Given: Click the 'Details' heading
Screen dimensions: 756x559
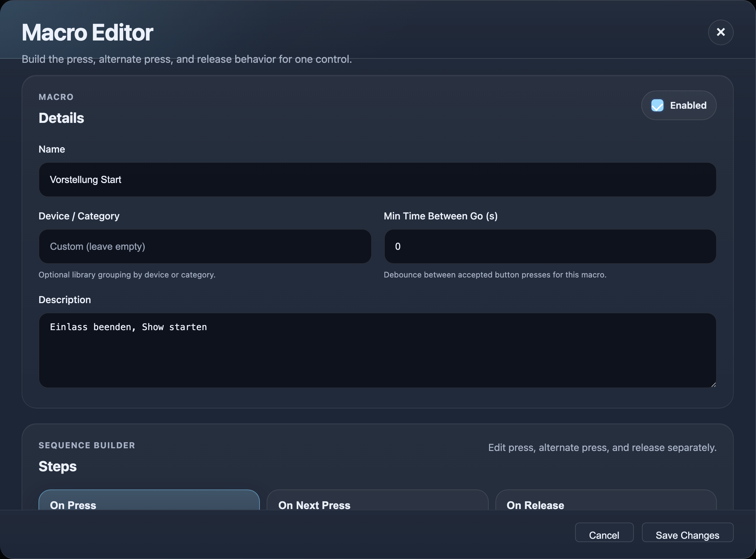Looking at the screenshot, I should coord(61,118).
